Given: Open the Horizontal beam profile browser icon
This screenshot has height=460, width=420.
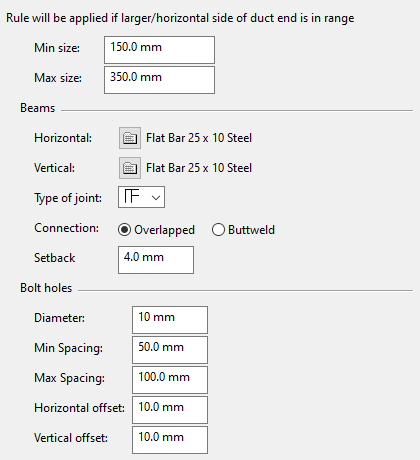Looking at the screenshot, I should coord(130,138).
